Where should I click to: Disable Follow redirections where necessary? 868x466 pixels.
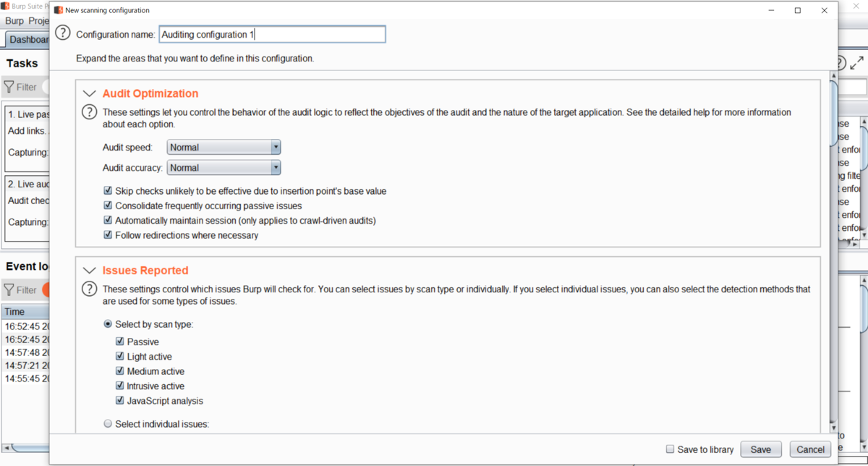click(x=109, y=235)
